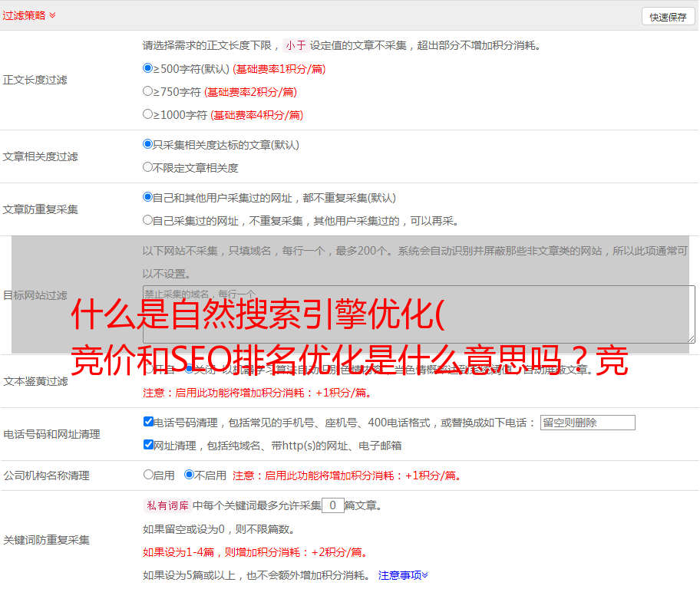Select the ≥500字符 default length option
700x589 pixels.
(x=148, y=68)
